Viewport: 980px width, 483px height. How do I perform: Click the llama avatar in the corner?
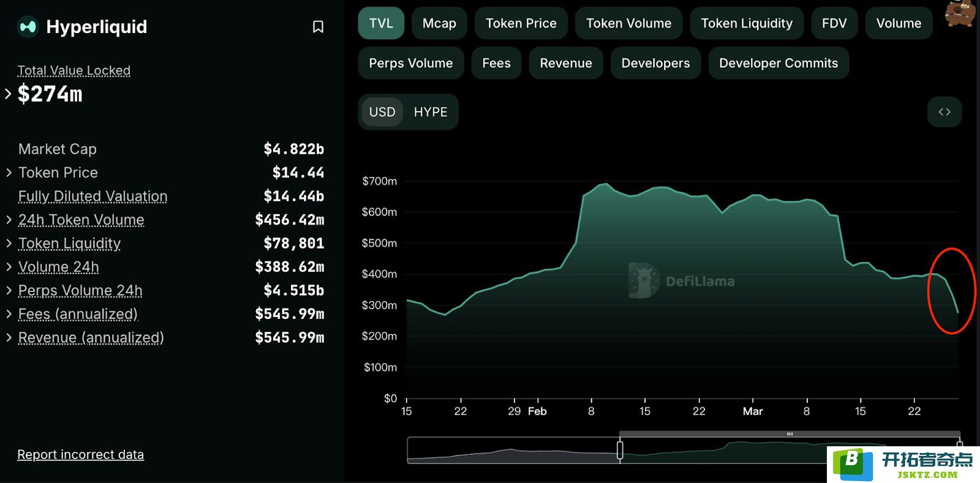960,13
